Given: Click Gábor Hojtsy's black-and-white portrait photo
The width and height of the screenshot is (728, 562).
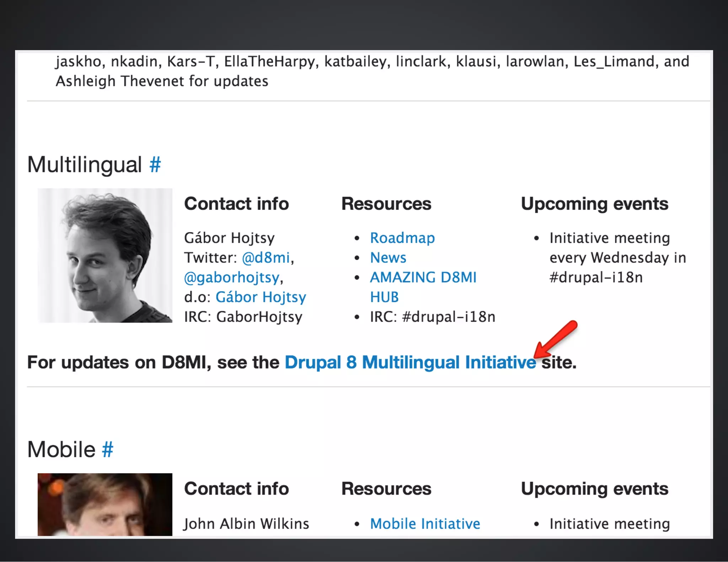Looking at the screenshot, I should (105, 255).
